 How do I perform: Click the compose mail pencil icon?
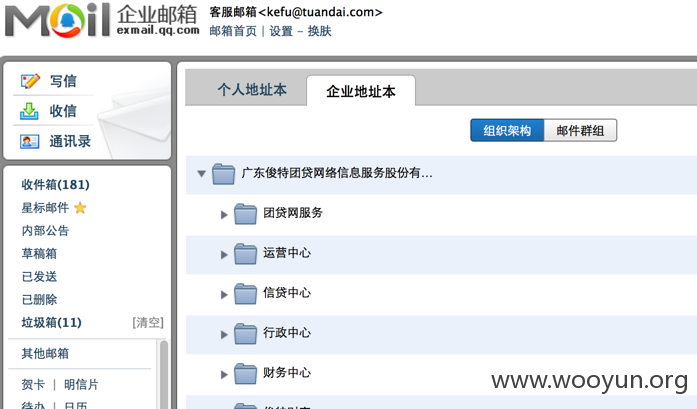tap(30, 81)
